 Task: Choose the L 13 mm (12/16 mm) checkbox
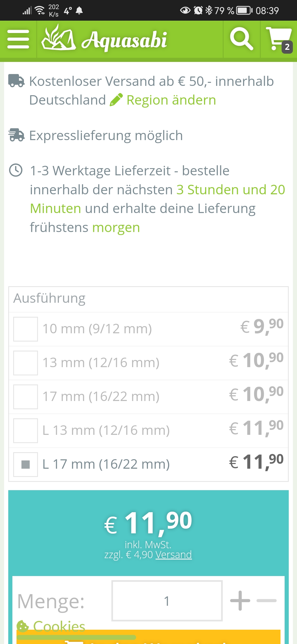click(26, 431)
